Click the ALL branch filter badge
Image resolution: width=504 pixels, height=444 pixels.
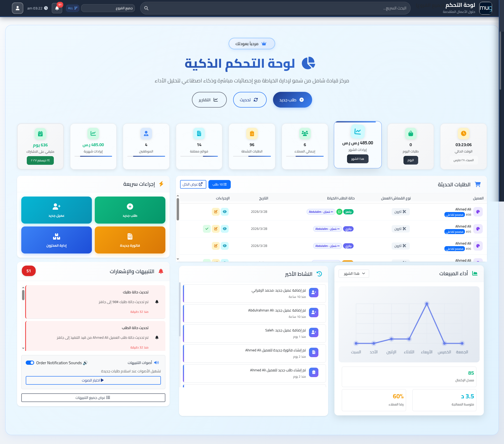(x=72, y=8)
